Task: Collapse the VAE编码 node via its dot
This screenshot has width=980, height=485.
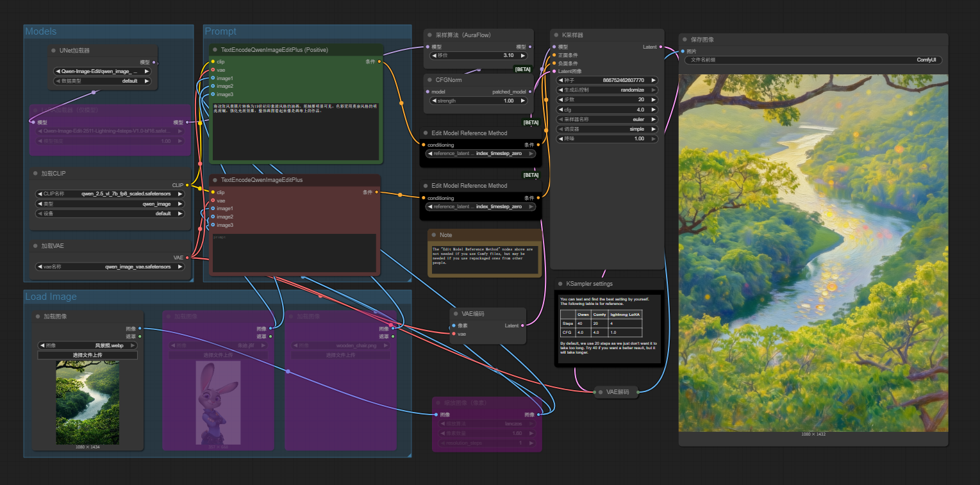Action: pyautogui.click(x=456, y=314)
